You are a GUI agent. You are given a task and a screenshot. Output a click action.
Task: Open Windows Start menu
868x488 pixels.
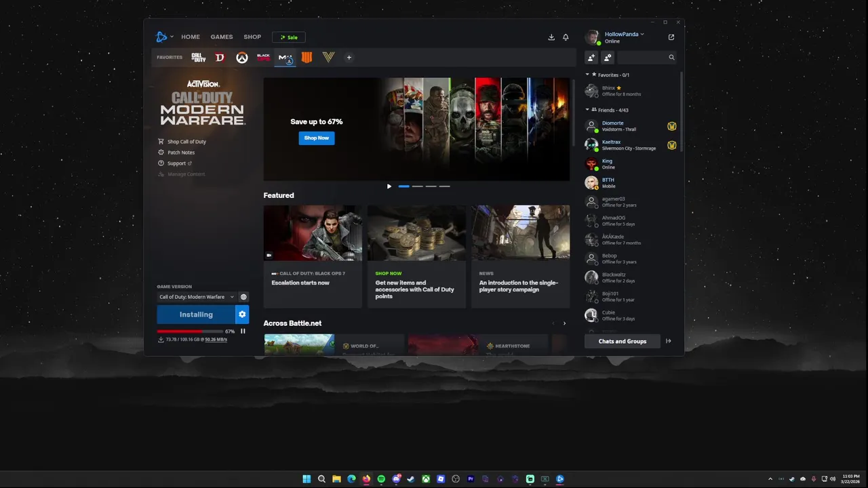[307, 479]
